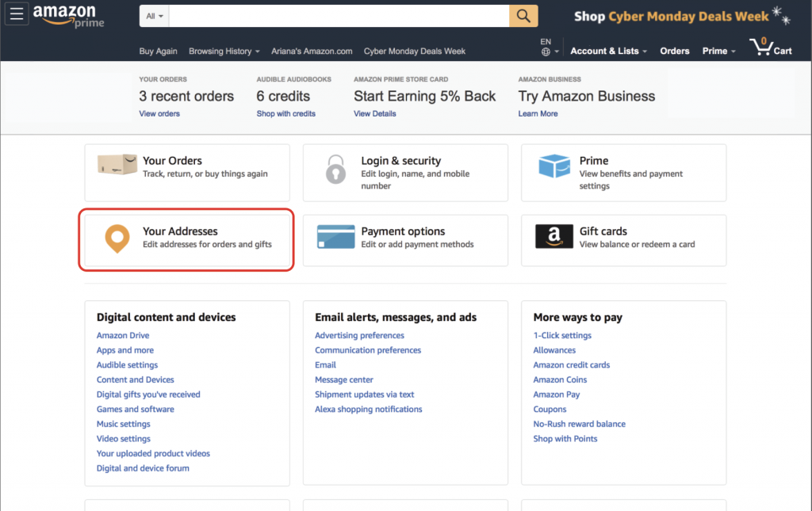Open Amazon Coins link
Image resolution: width=812 pixels, height=511 pixels.
[x=560, y=379]
